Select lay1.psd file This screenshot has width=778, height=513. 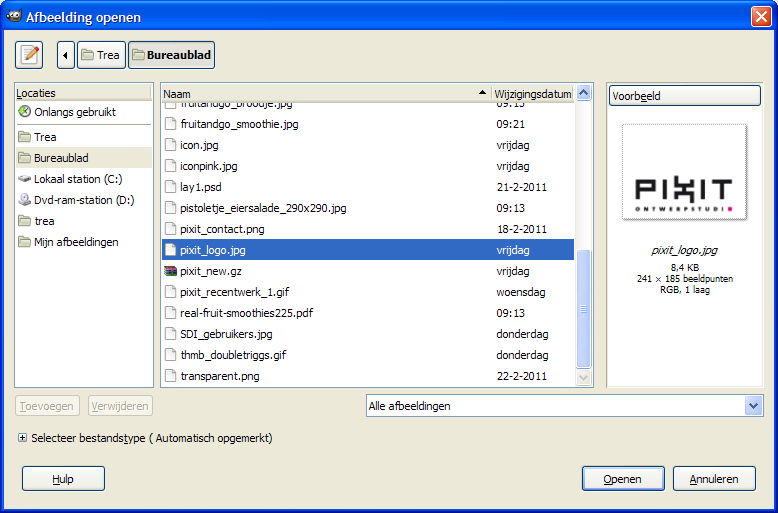click(x=368, y=187)
